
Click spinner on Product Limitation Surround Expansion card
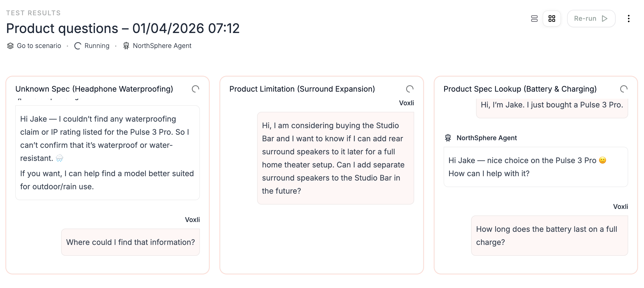click(x=410, y=89)
